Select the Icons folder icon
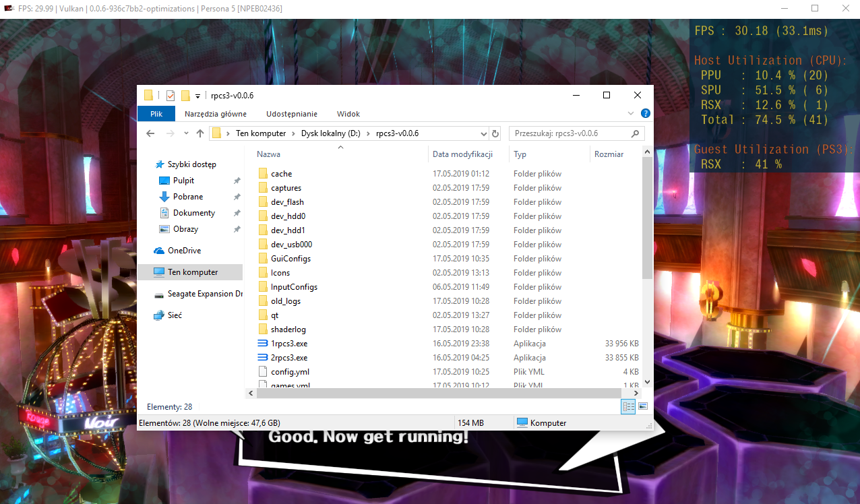The height and width of the screenshot is (504, 860). (x=263, y=273)
